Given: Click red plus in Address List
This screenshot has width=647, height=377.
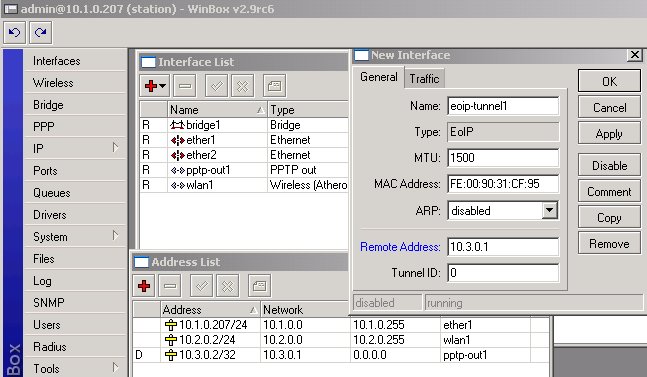Looking at the screenshot, I should click(144, 286).
